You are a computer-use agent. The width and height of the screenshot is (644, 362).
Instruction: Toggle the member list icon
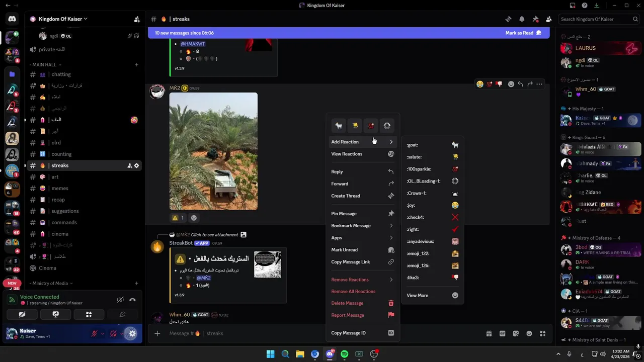point(549,19)
